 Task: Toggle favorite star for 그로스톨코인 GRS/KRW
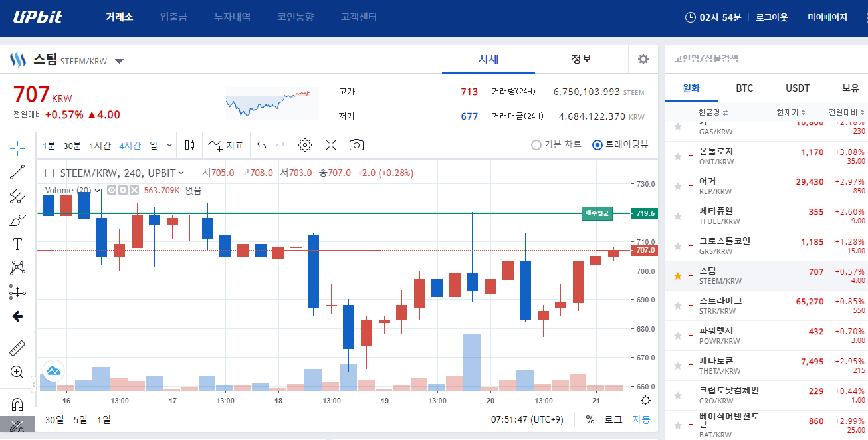click(x=678, y=246)
